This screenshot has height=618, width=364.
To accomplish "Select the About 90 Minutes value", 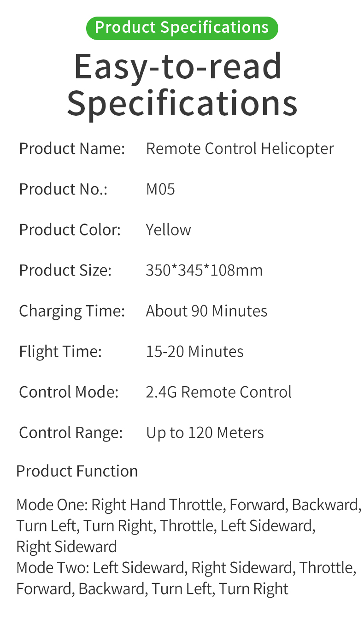I will (206, 311).
